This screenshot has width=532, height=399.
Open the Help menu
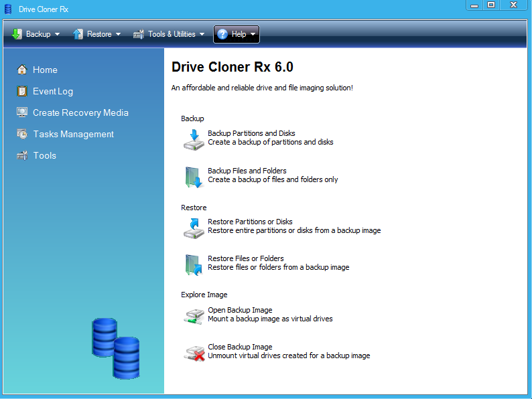tap(237, 34)
